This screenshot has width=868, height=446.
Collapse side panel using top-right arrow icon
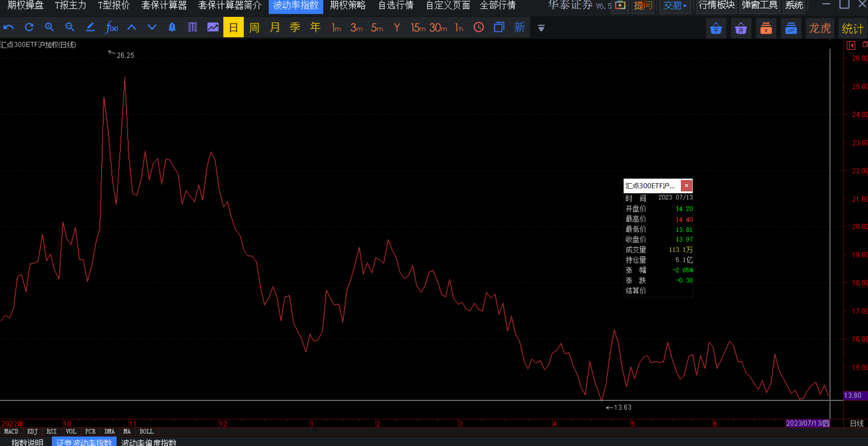(x=851, y=45)
